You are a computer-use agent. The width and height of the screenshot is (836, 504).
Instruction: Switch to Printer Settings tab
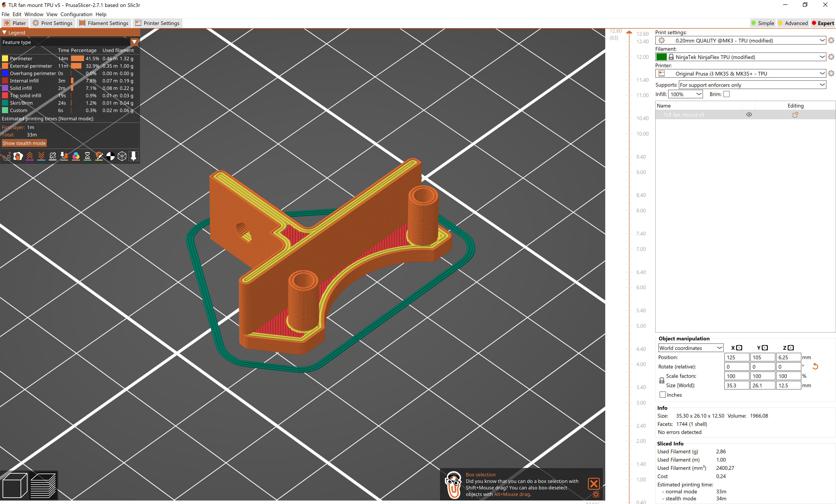tap(157, 23)
